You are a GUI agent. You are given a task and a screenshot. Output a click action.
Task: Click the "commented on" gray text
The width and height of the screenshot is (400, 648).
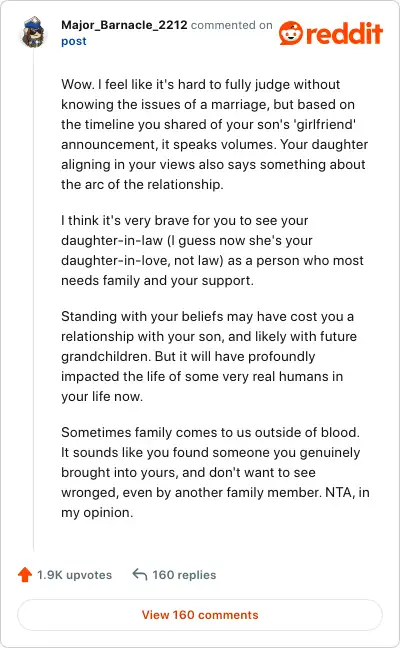[x=231, y=25]
